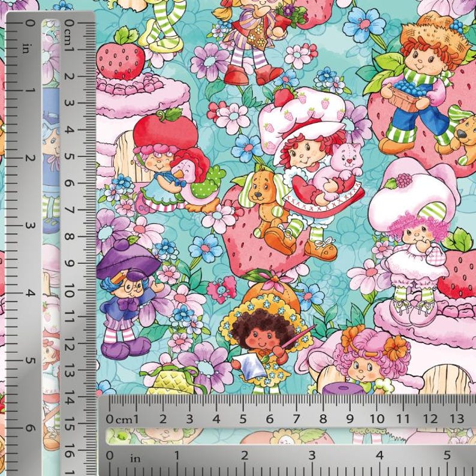Click the small pink butterfly

pyautogui.click(x=222, y=290)
